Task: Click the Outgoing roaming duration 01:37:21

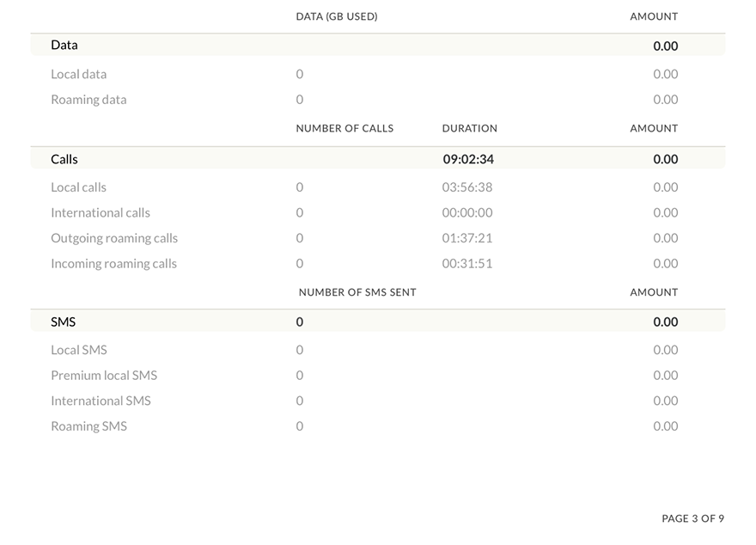Action: click(x=467, y=238)
